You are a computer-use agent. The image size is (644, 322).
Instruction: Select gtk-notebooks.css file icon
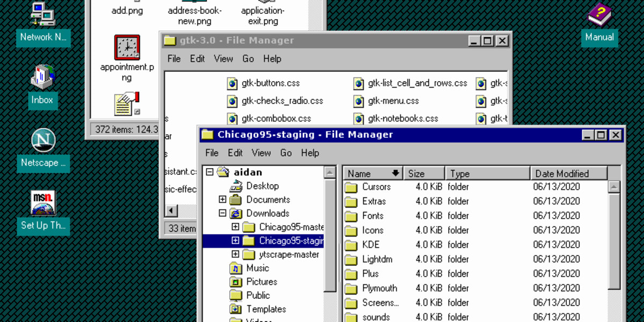[359, 119]
